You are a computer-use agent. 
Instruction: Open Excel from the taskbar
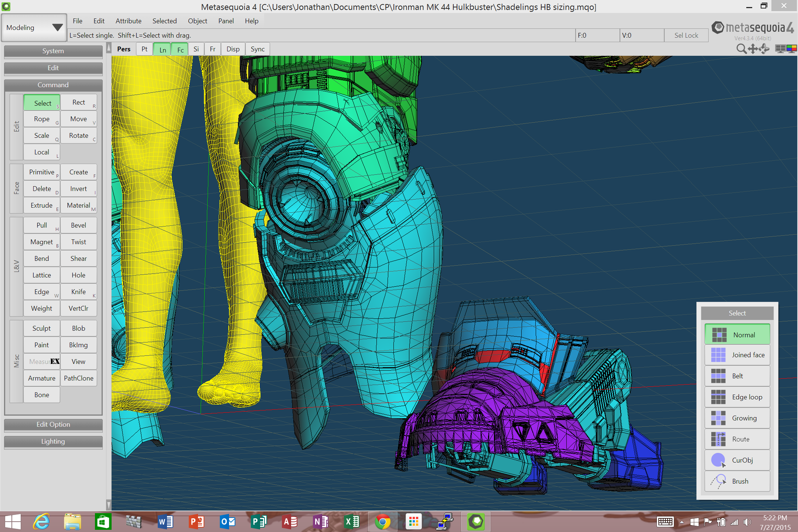pyautogui.click(x=351, y=522)
